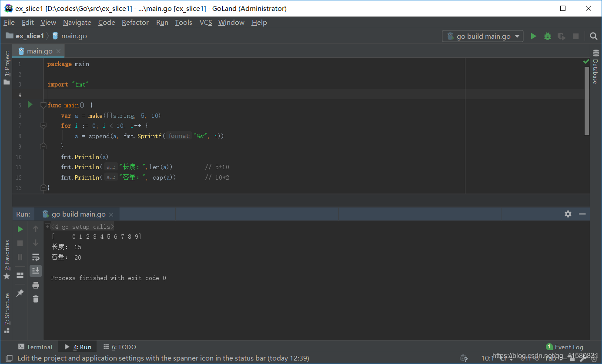The width and height of the screenshot is (602, 364).
Task: Click pause output icon in Run panel
Action: pyautogui.click(x=20, y=257)
